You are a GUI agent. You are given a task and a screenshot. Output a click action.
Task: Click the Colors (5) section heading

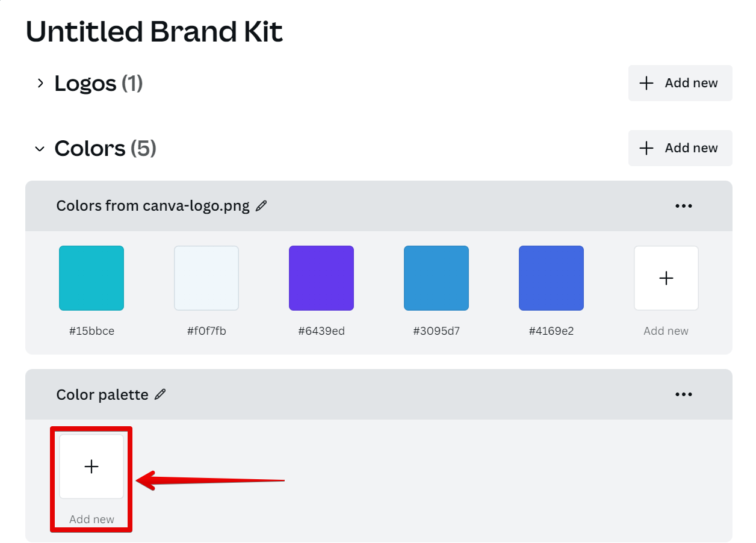(x=105, y=148)
